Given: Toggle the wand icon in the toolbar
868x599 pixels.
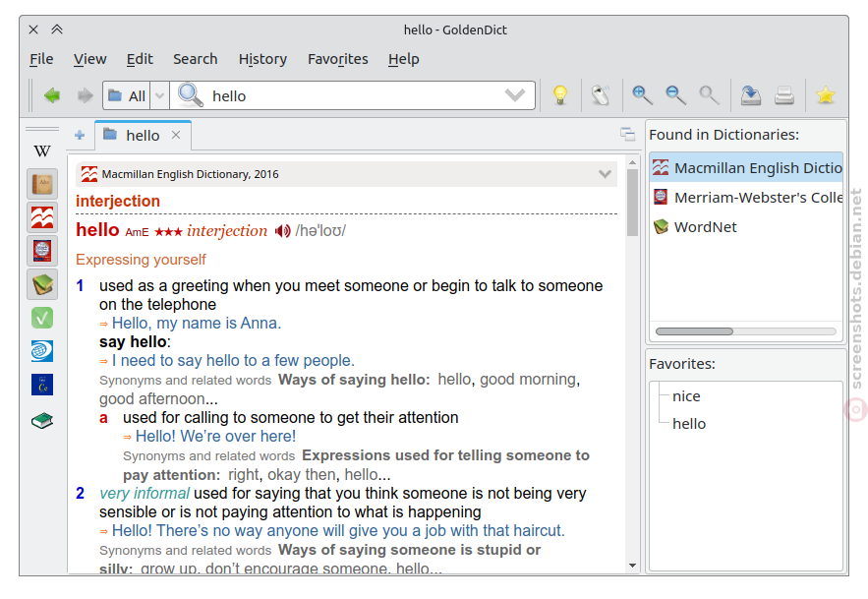Looking at the screenshot, I should pyautogui.click(x=601, y=95).
